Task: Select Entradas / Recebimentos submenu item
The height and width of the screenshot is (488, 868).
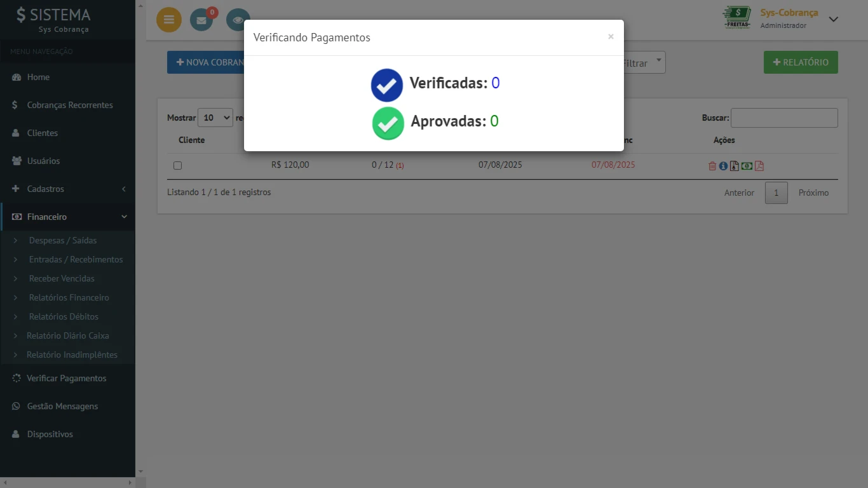Action: click(x=76, y=259)
